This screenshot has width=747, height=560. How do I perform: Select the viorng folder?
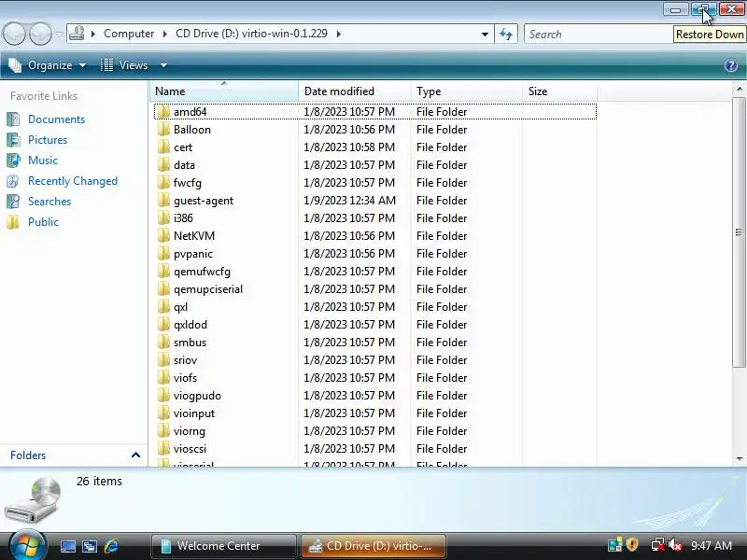[190, 431]
